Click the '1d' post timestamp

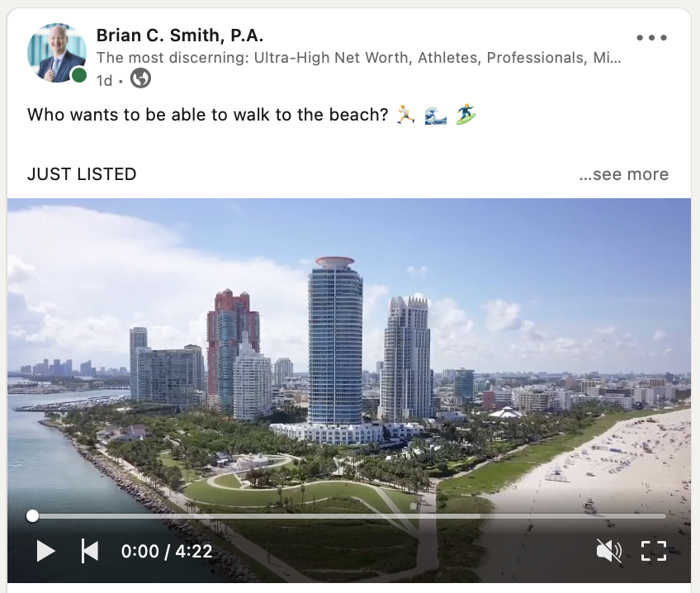click(x=104, y=81)
